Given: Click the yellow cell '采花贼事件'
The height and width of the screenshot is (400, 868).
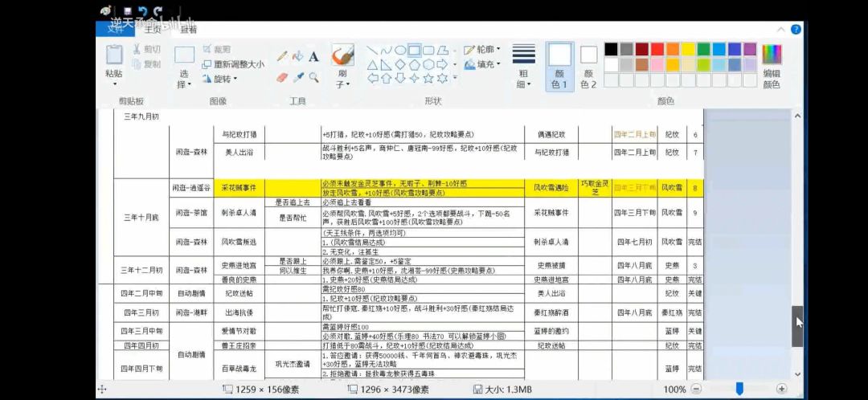Looking at the screenshot, I should 240,188.
